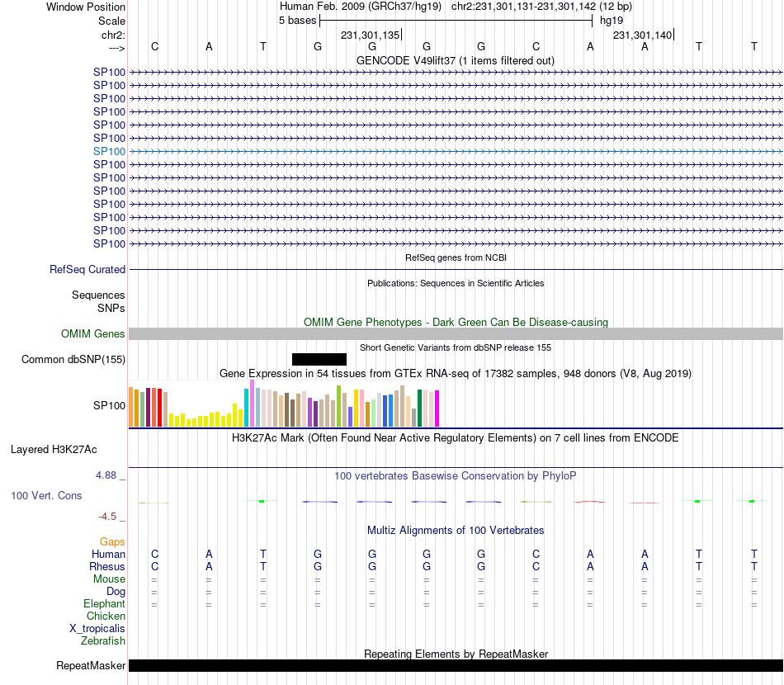Click the chr2: base position label
The width and height of the screenshot is (784, 685).
tap(113, 35)
